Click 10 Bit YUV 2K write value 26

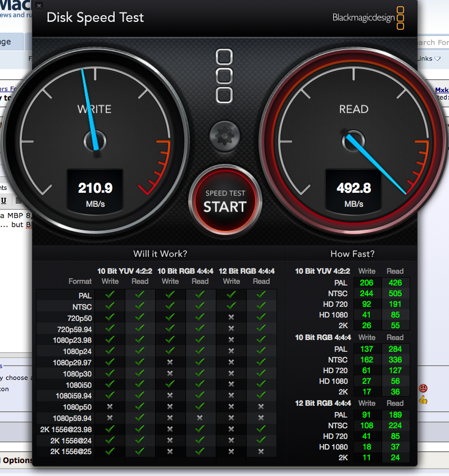[366, 325]
